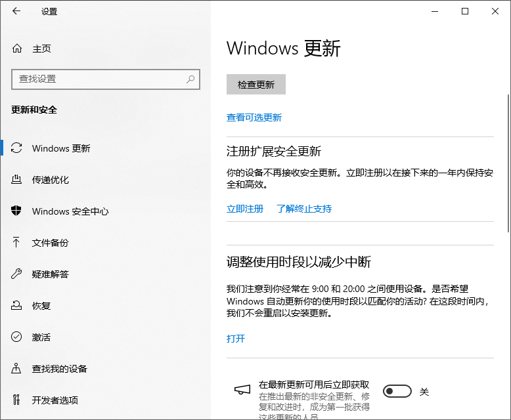Open 传递优化 section
Viewport: 511px width, 420px height.
(x=105, y=180)
